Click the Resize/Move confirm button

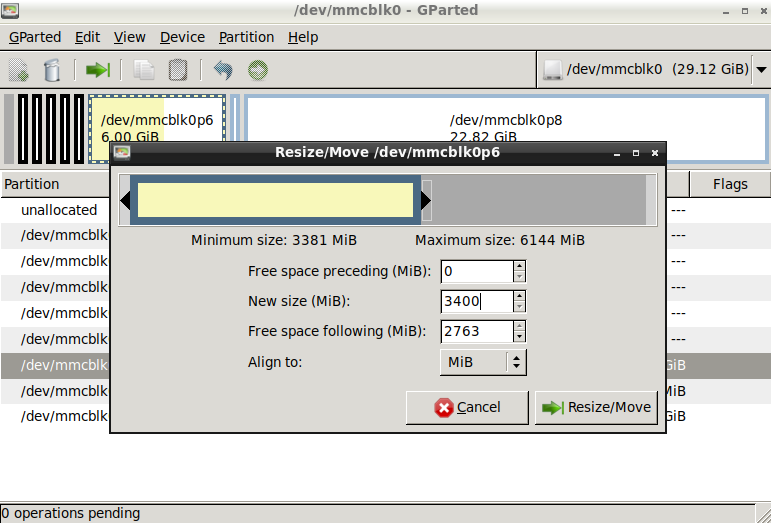coord(596,407)
